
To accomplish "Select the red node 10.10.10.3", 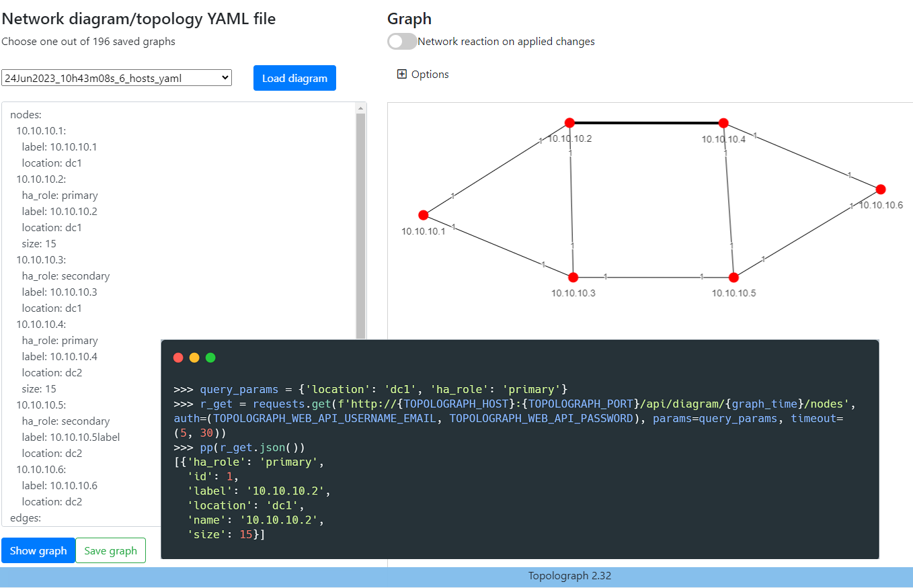I will [x=573, y=278].
